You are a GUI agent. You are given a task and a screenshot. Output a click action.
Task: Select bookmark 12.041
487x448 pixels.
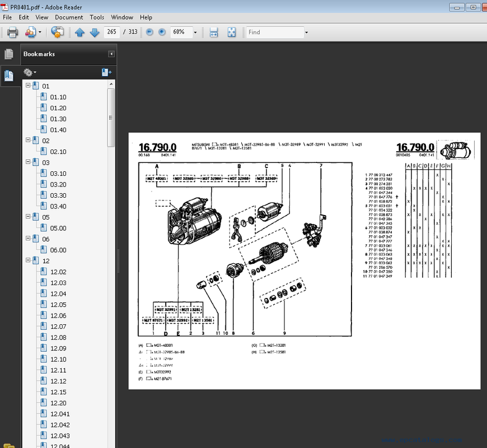coord(60,414)
